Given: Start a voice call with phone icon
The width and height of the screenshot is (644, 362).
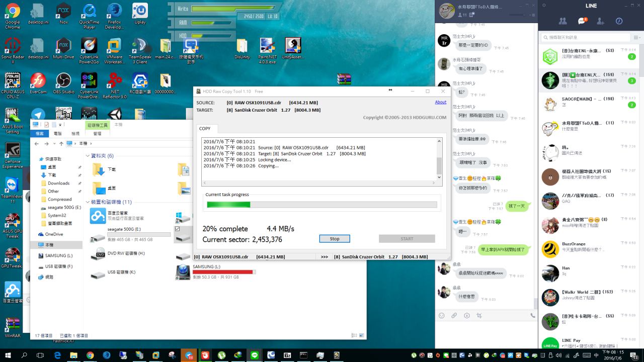Looking at the screenshot, I should pyautogui.click(x=532, y=316).
